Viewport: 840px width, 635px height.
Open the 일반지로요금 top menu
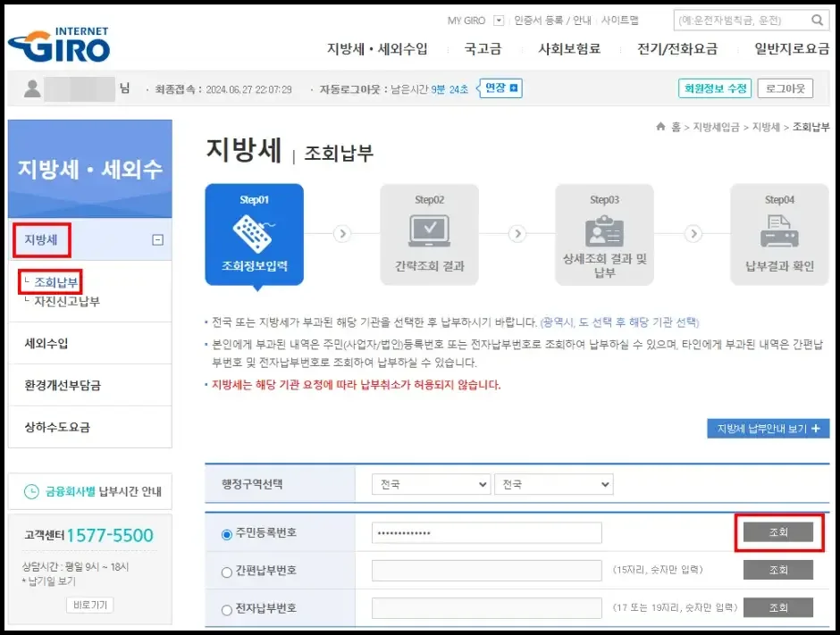[x=792, y=49]
